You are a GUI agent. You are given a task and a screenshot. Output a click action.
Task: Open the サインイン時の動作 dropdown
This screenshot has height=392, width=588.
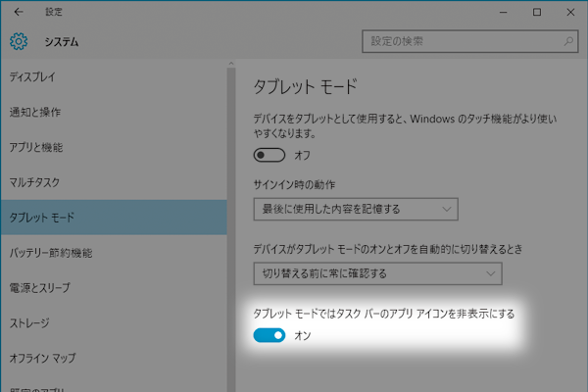click(356, 209)
